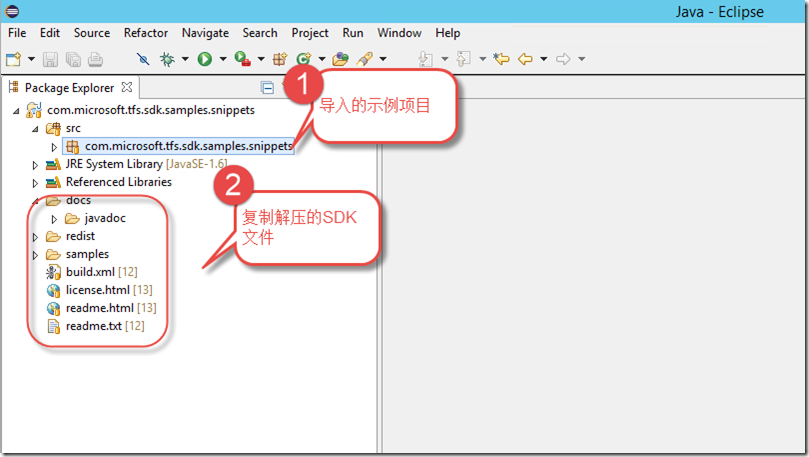Select the src source folder
The height and width of the screenshot is (457, 809).
coord(73,128)
